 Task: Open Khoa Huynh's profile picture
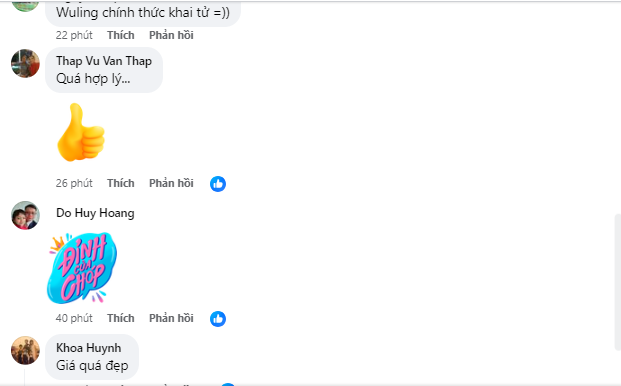click(25, 350)
